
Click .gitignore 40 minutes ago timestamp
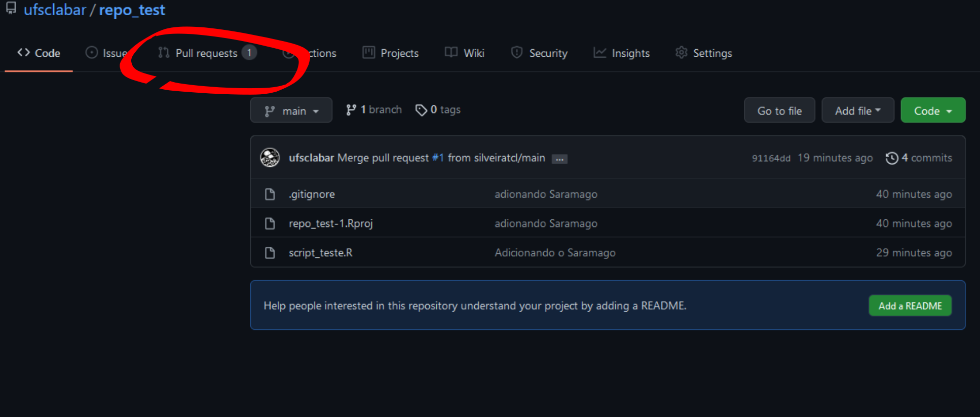pyautogui.click(x=914, y=194)
